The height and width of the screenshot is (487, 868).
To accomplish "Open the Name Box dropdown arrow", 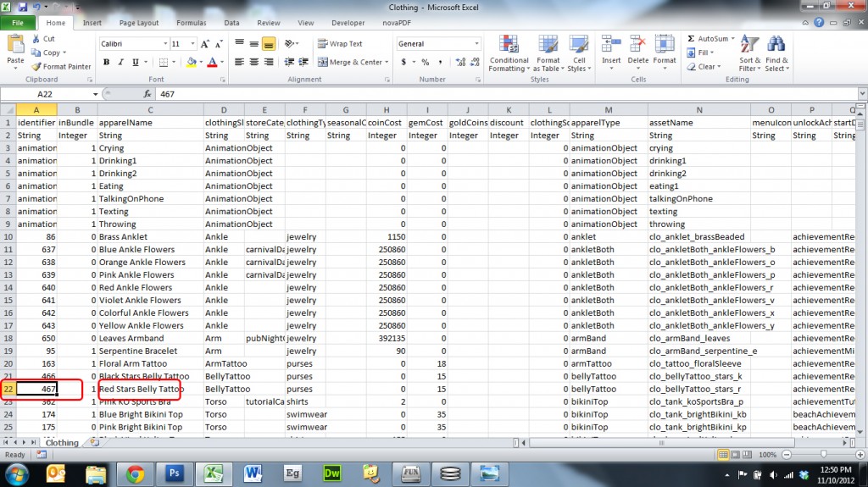I will 94,94.
